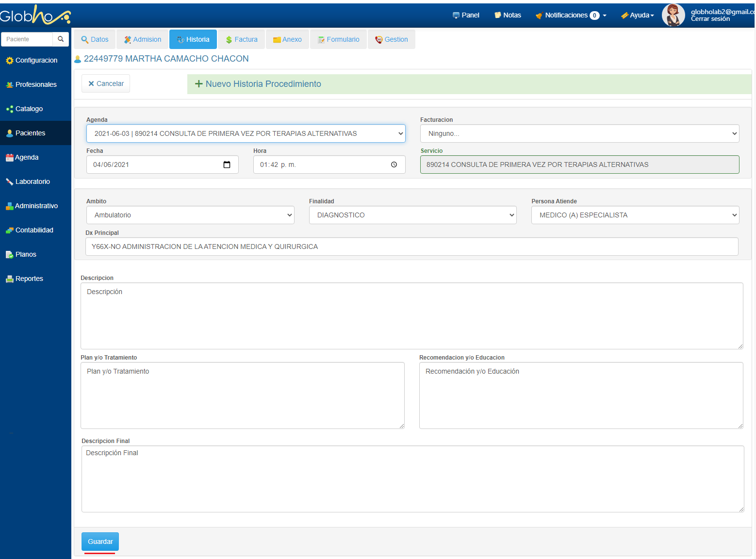Image resolution: width=756 pixels, height=559 pixels.
Task: Click the Cancelar button
Action: tap(106, 83)
